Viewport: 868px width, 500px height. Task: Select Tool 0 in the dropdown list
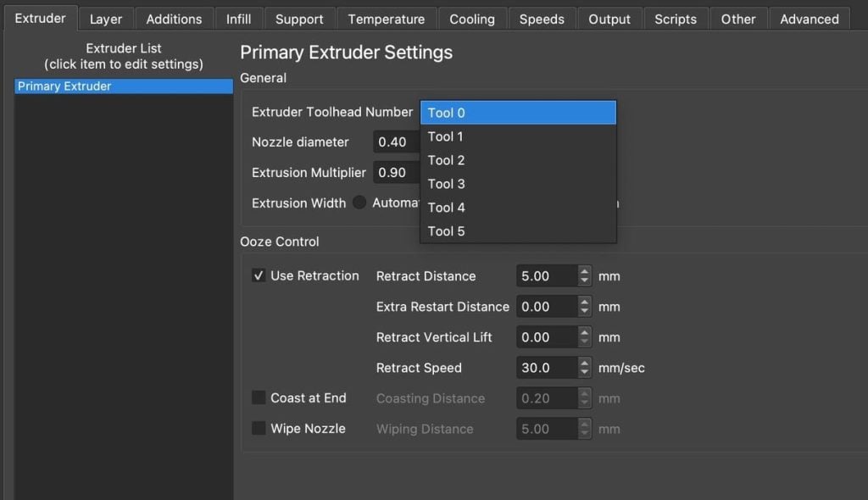pyautogui.click(x=517, y=113)
